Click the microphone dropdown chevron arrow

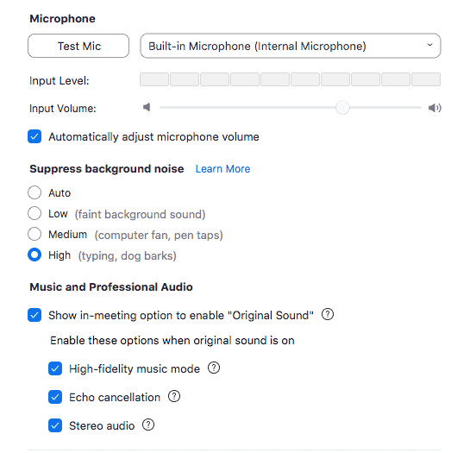click(429, 45)
